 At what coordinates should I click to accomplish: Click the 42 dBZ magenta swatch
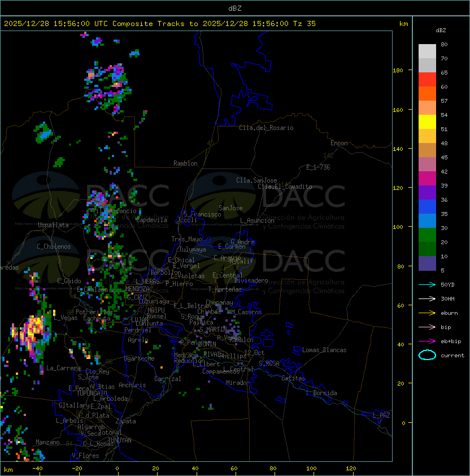tap(427, 179)
